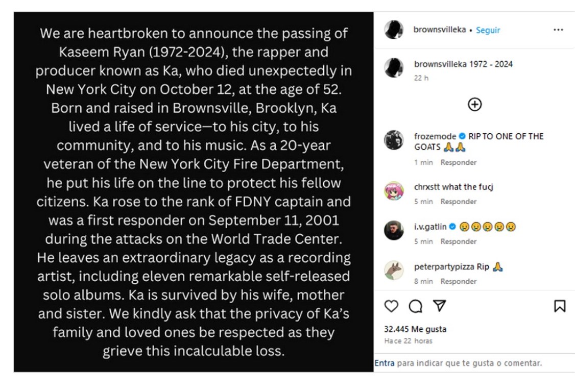Open comments via the speech bubble icon
Image resolution: width=575 pixels, height=392 pixels.
(x=416, y=306)
